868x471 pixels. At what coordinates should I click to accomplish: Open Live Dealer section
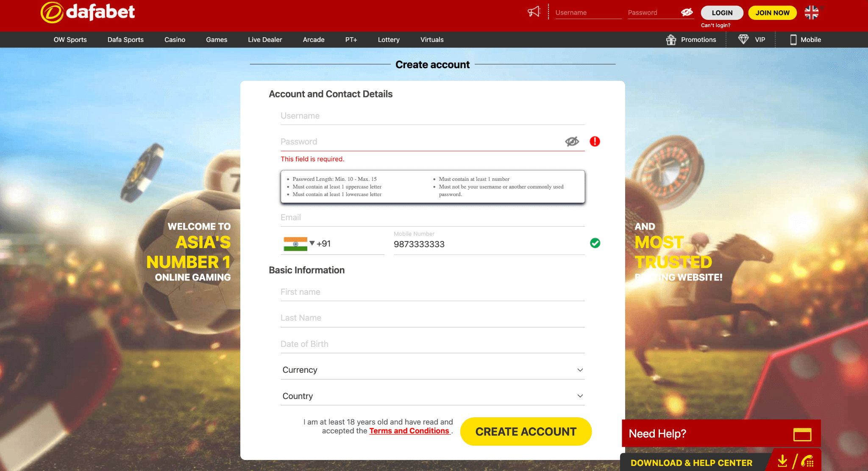(x=265, y=40)
